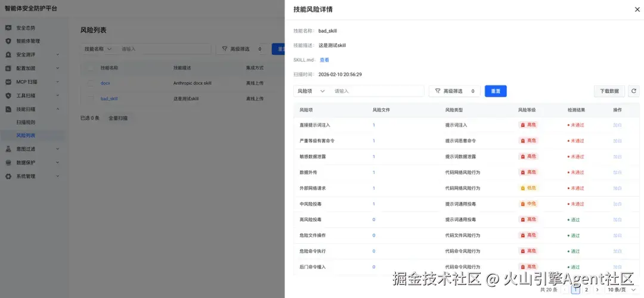
Task: Tick the checkbox for docx row
Action: pyautogui.click(x=91, y=83)
